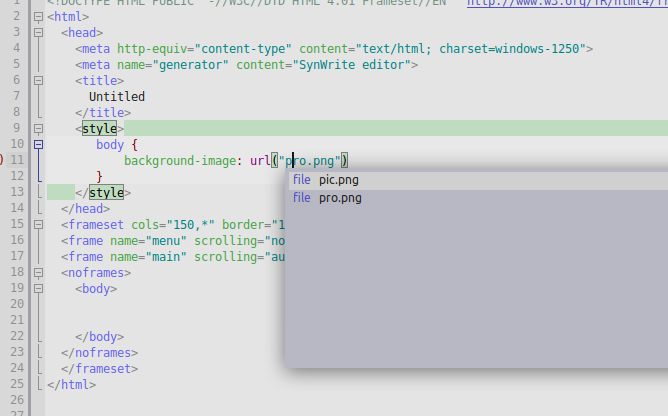Click the closing noframes tag on line 23

pos(100,353)
